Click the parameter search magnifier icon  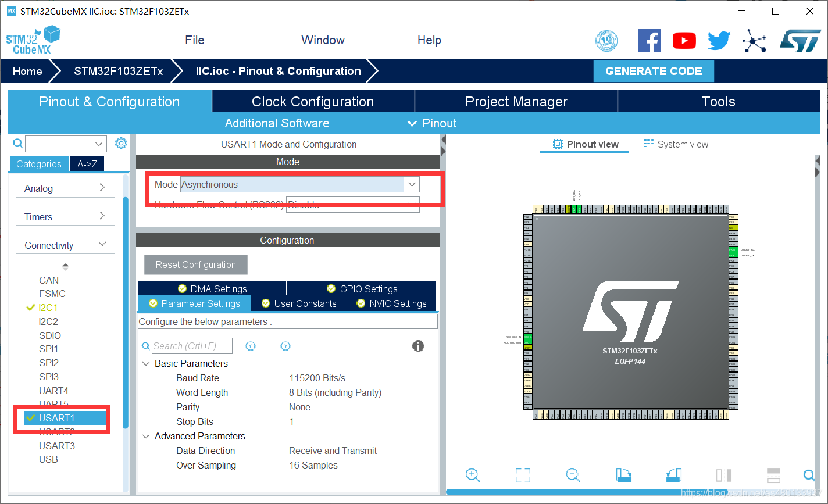(x=146, y=346)
